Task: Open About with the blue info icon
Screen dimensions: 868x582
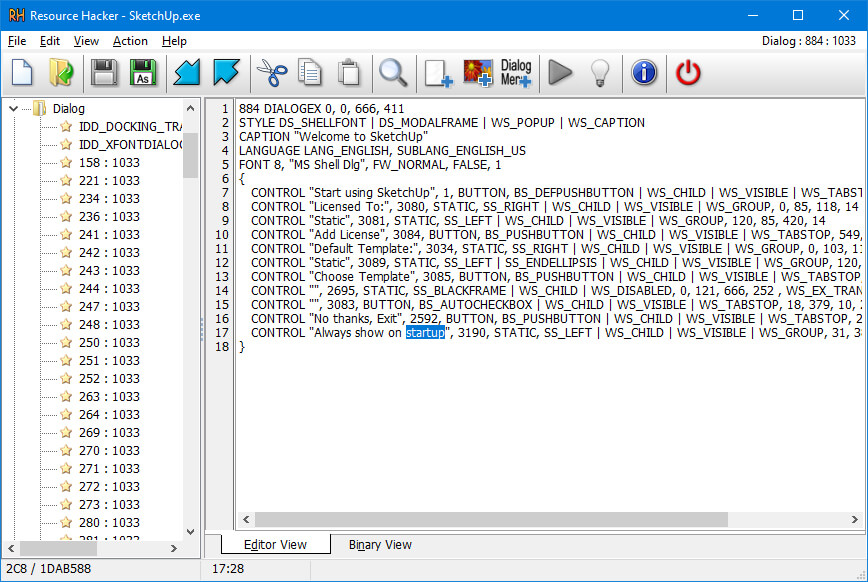Action: click(x=644, y=73)
